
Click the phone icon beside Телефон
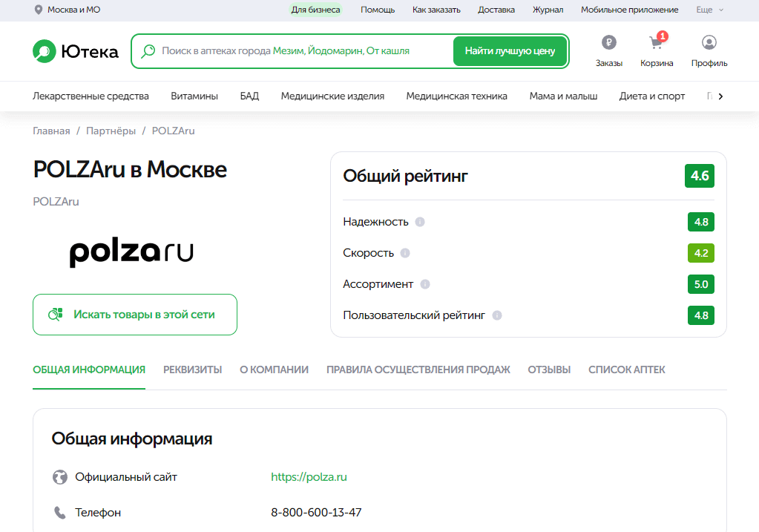tap(60, 513)
